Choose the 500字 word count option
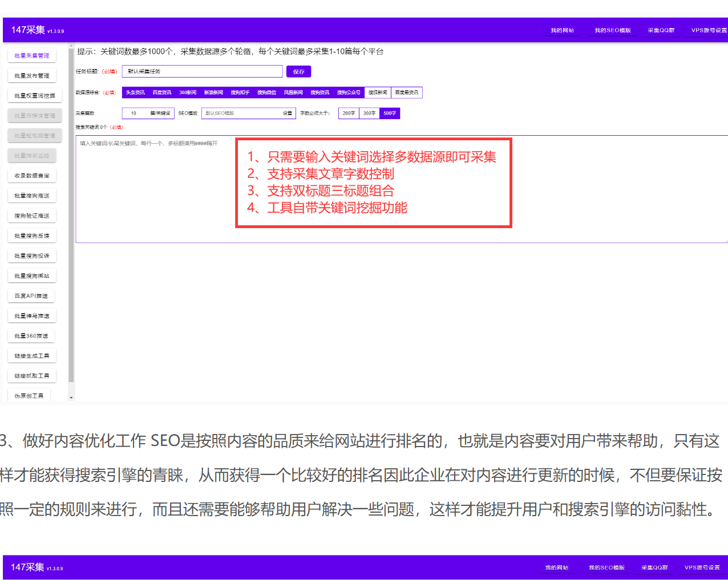The height and width of the screenshot is (580, 728). pos(390,113)
